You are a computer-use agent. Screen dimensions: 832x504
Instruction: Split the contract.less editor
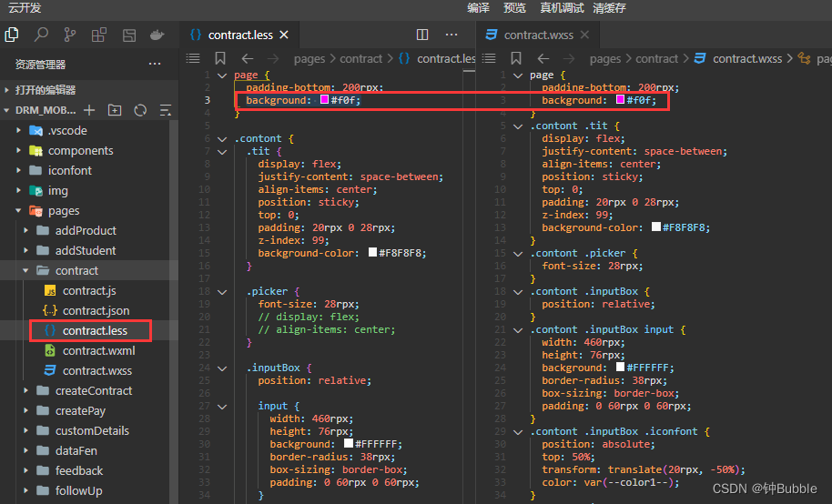tap(422, 35)
